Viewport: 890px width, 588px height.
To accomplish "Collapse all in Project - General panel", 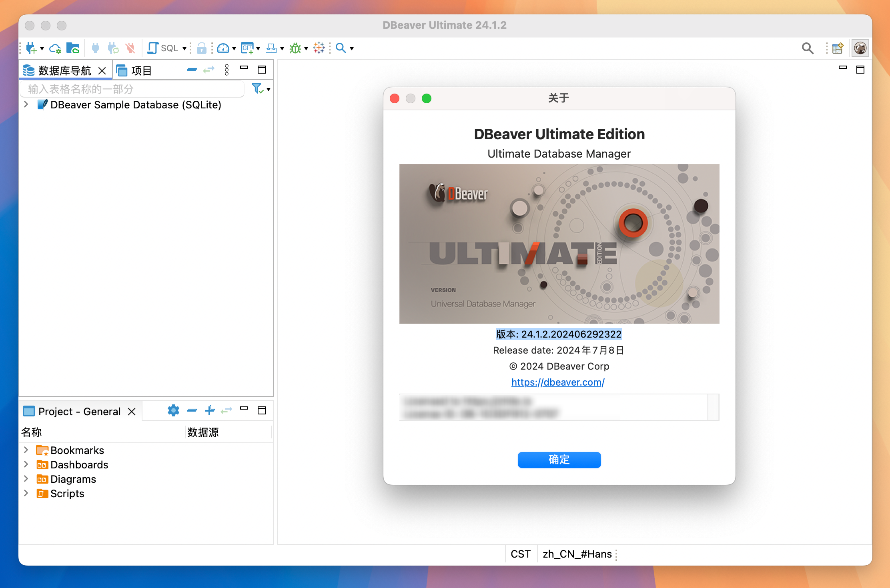I will point(192,410).
